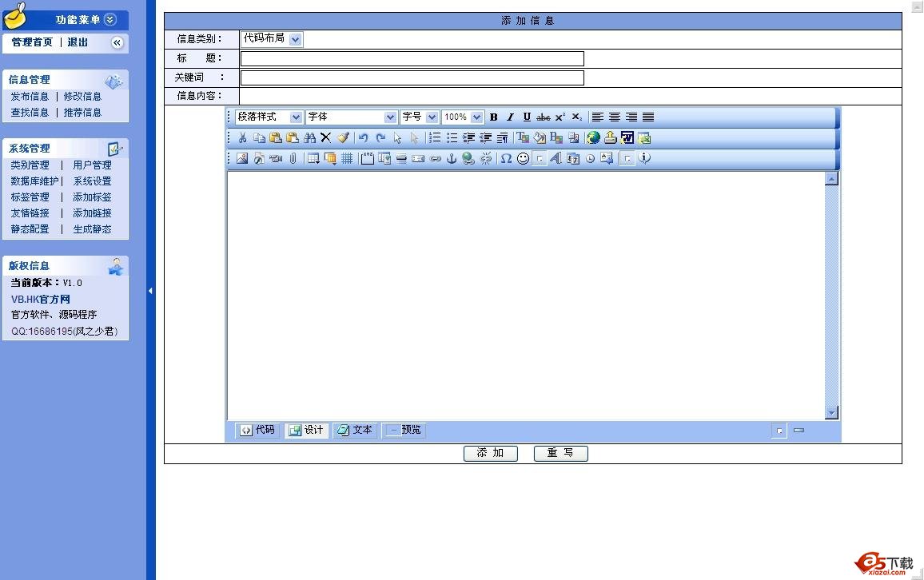Open 系统设置 link

(92, 181)
